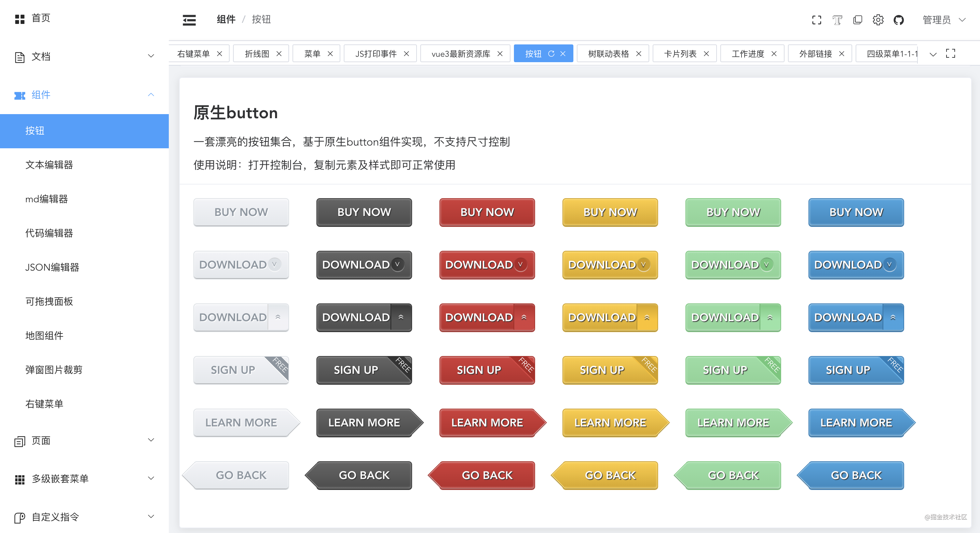Viewport: 980px width, 533px height.
Task: Maximize content area icon beside tabs
Action: [950, 54]
